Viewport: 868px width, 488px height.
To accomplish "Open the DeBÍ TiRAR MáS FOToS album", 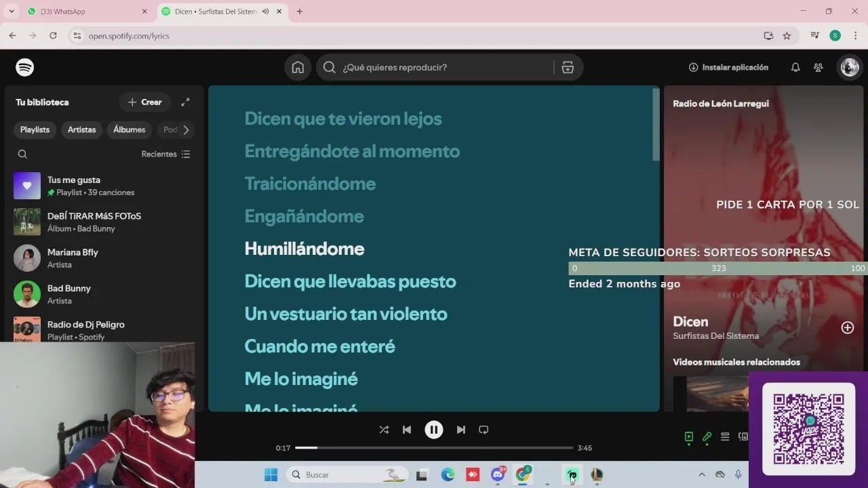I will tap(103, 222).
